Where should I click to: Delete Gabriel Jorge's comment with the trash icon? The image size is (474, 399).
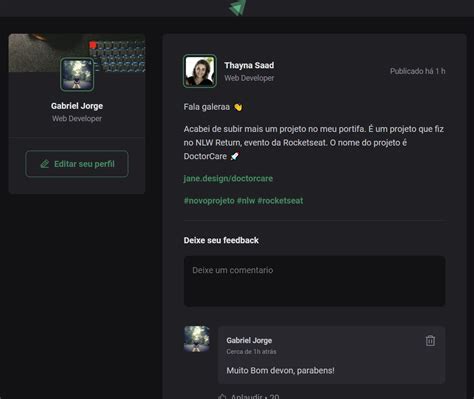click(430, 340)
